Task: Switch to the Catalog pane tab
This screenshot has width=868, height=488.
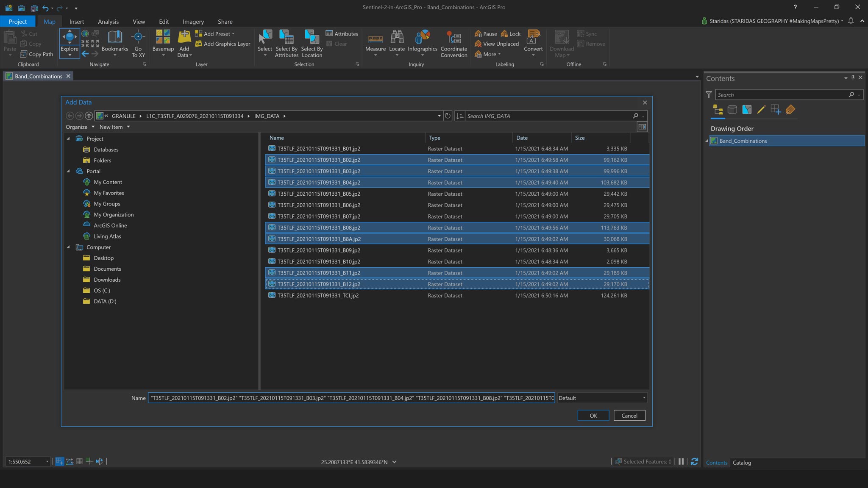Action: (742, 463)
